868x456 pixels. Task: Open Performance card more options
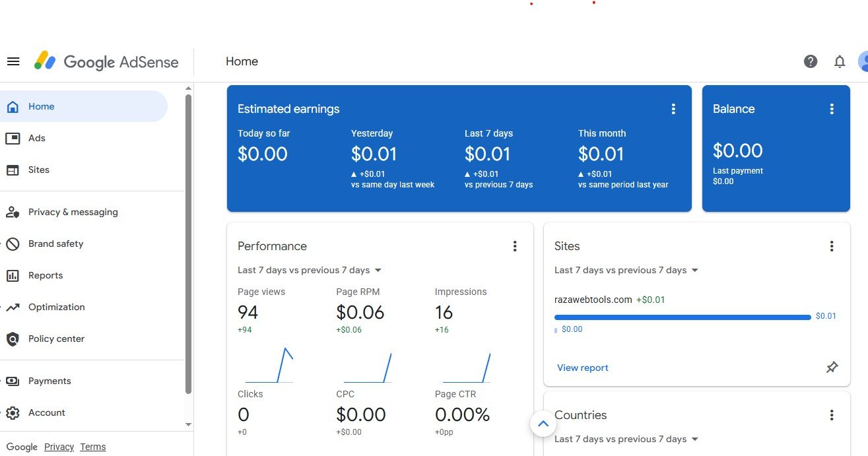[x=515, y=246]
